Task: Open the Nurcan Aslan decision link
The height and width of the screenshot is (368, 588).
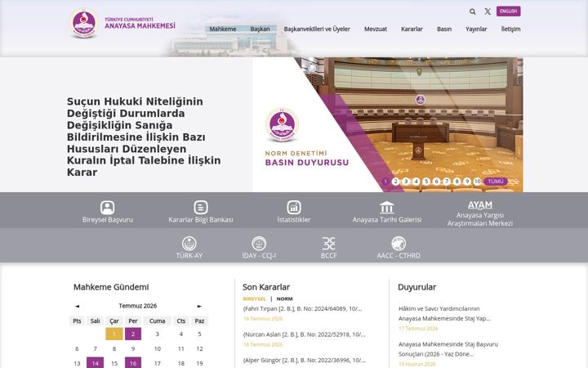Action: tap(304, 334)
